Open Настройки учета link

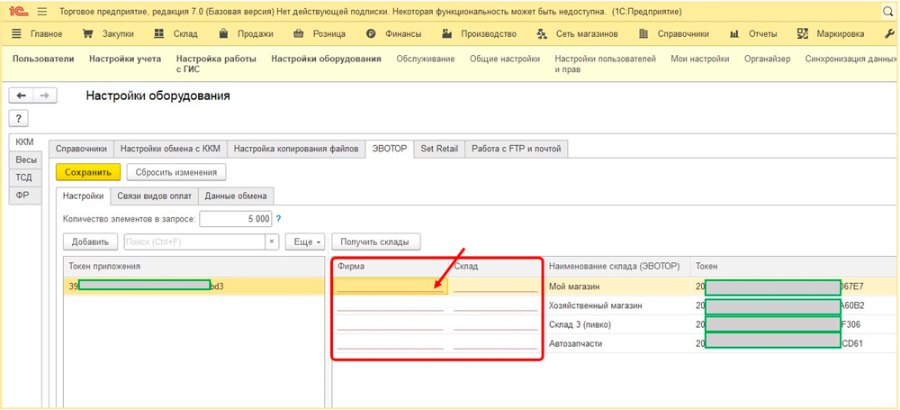(x=125, y=59)
